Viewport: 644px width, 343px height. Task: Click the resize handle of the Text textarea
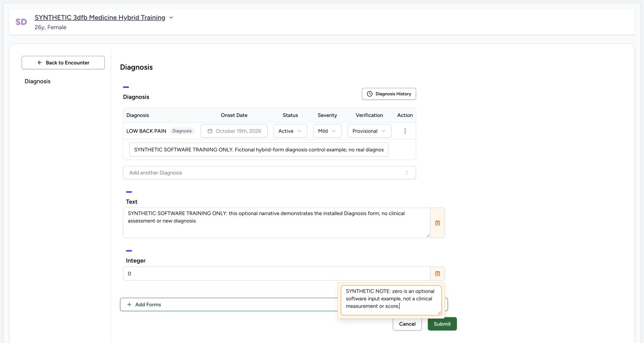pos(428,235)
